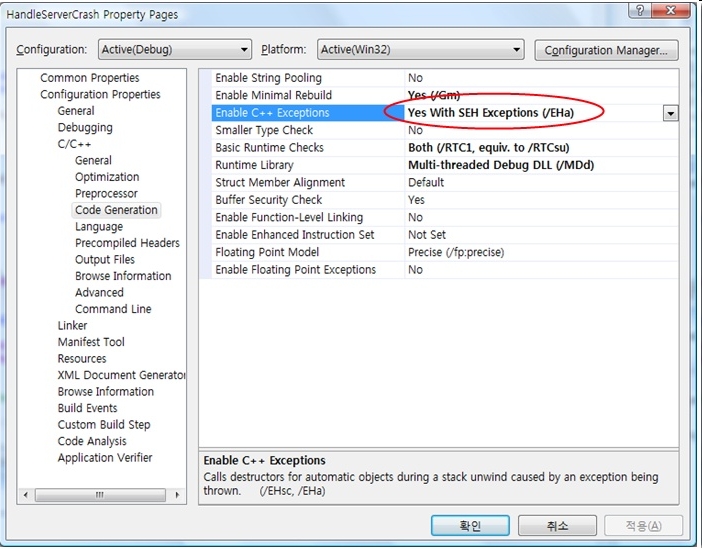The height and width of the screenshot is (549, 702).
Task: Select the Floating Point Model property
Action: pyautogui.click(x=267, y=252)
